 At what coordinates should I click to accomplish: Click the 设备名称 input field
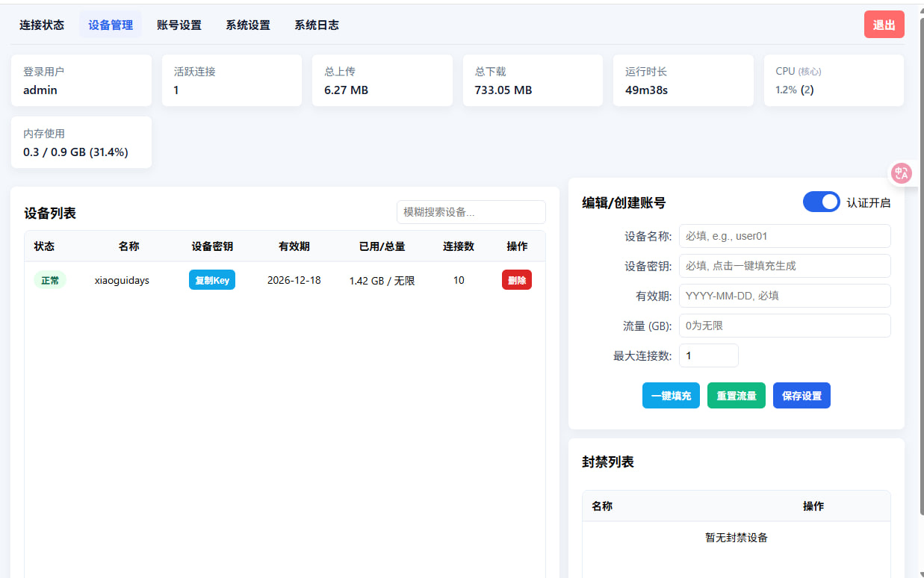[x=784, y=236]
